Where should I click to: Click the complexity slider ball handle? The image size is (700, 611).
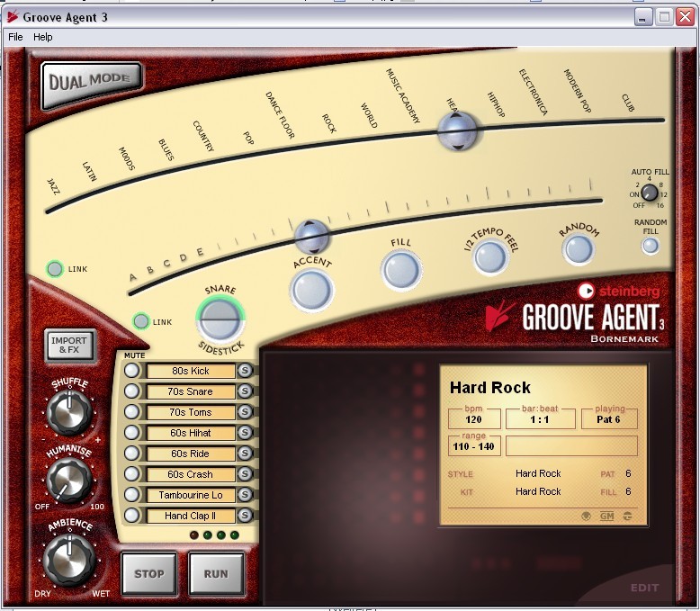coord(311,237)
